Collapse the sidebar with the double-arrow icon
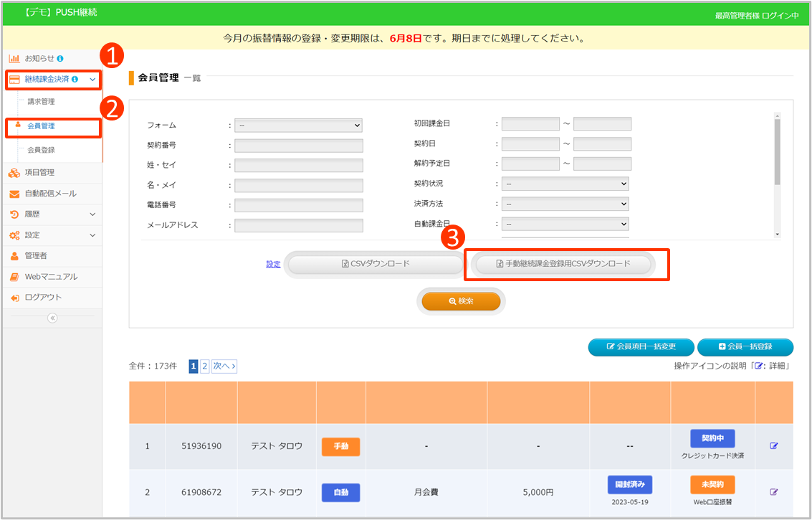The image size is (812, 520). (52, 318)
